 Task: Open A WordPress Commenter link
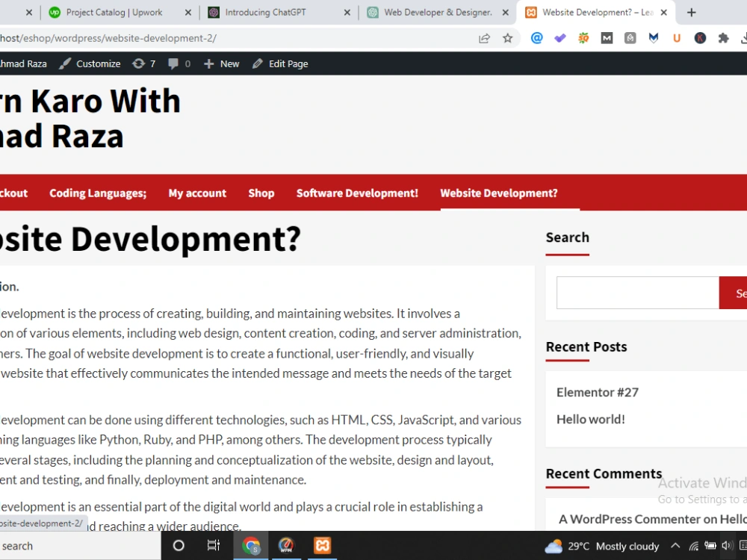630,519
